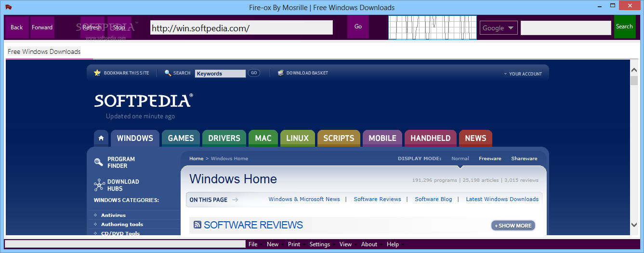Select the SCRIPTS category tab

coord(339,138)
